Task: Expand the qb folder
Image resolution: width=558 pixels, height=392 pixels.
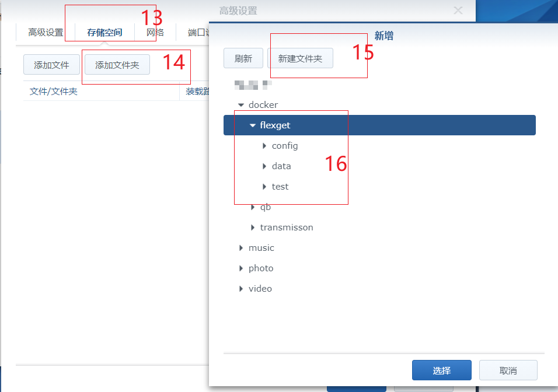Action: click(x=253, y=206)
